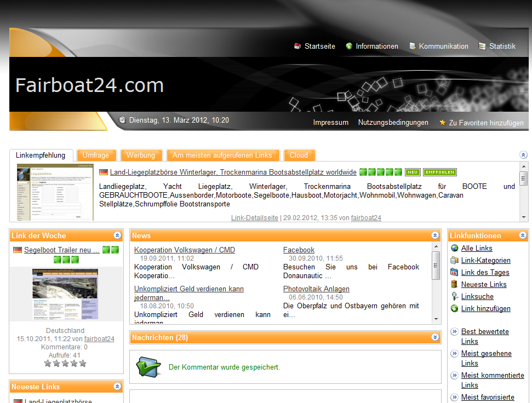
Task: Open the Facebook news item
Action: pos(299,250)
